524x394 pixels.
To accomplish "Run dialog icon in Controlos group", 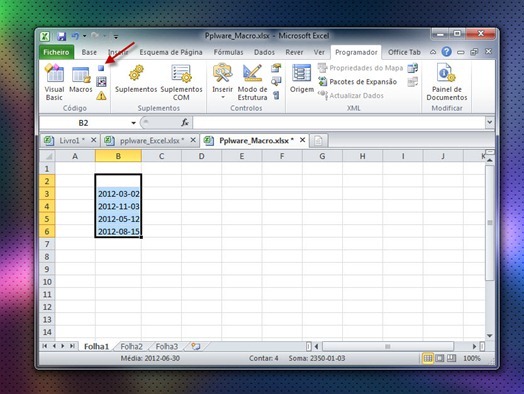I will coord(276,96).
